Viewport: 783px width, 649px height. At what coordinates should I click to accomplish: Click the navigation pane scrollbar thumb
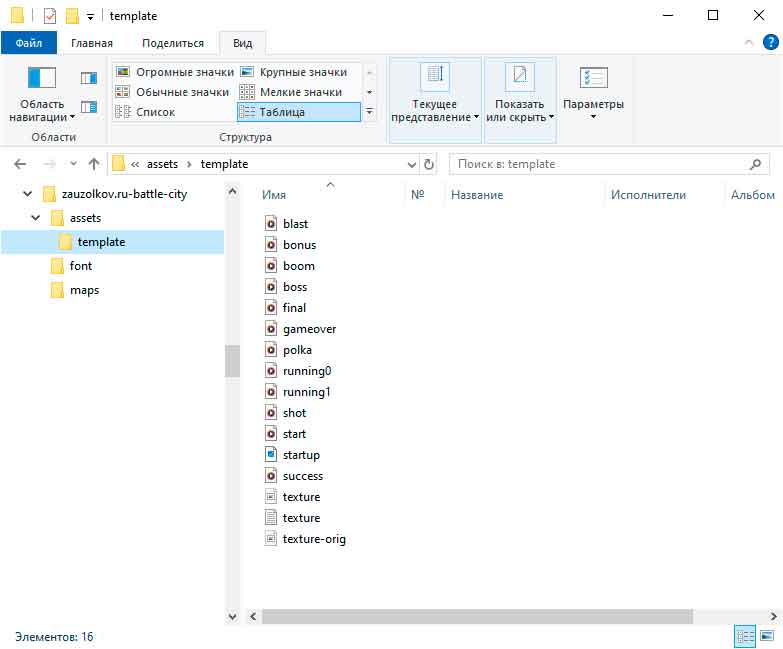point(232,360)
